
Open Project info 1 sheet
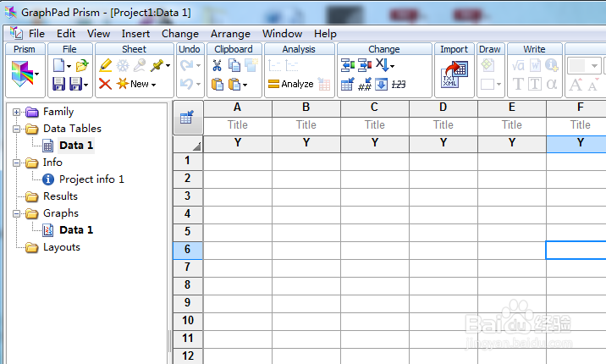click(x=91, y=179)
